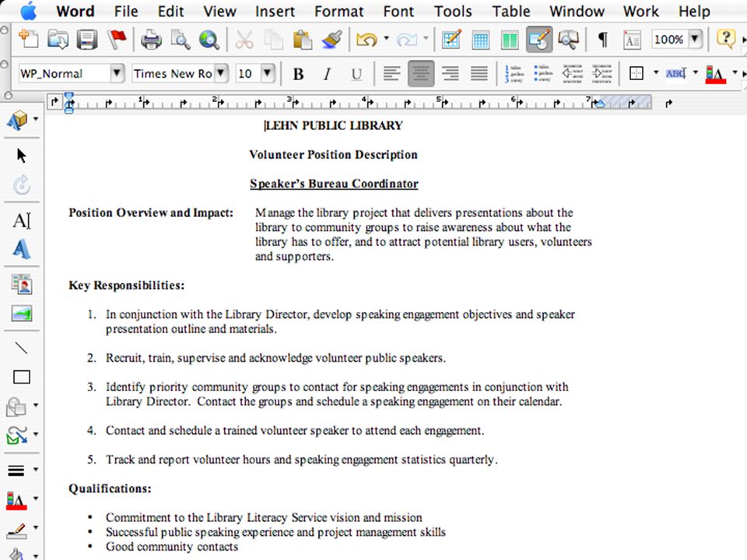This screenshot has width=747, height=560.
Task: Click the Select Objects arrow tool
Action: point(22,156)
